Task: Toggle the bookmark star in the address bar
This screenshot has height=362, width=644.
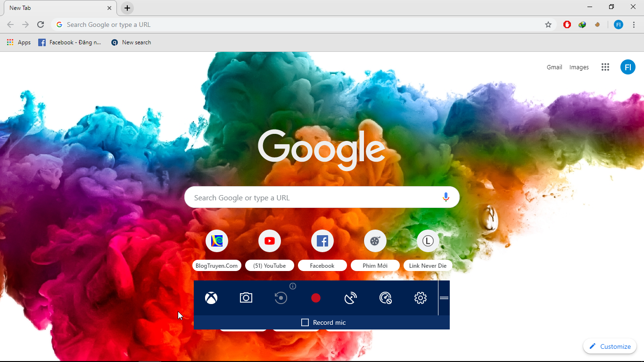Action: 548,25
